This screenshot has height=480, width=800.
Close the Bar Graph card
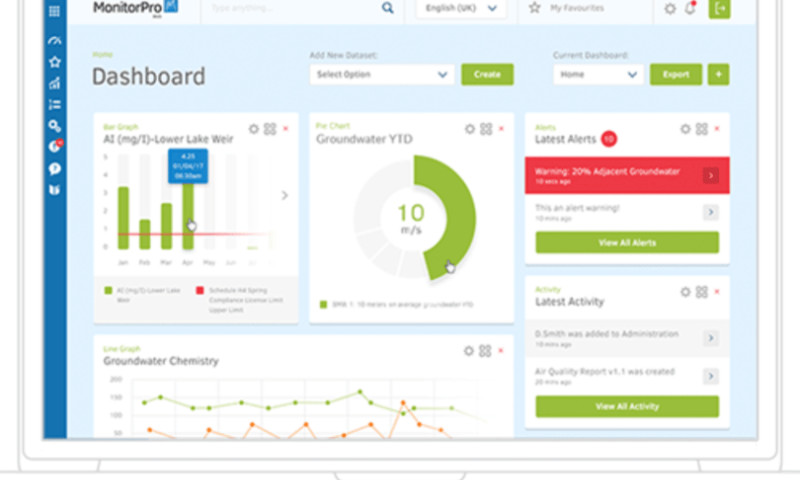[x=286, y=129]
